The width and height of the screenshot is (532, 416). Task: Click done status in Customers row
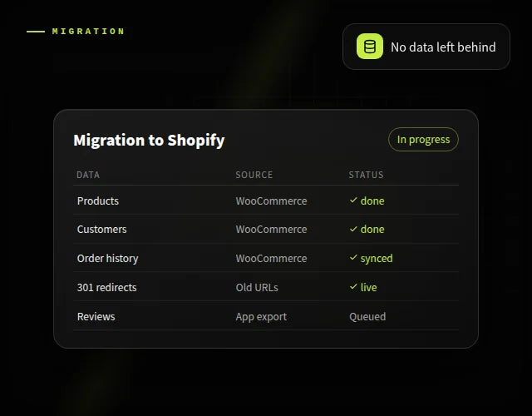(x=372, y=230)
